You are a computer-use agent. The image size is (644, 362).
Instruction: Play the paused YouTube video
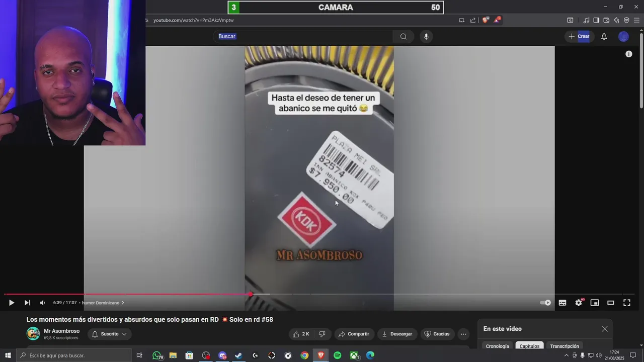tap(11, 303)
